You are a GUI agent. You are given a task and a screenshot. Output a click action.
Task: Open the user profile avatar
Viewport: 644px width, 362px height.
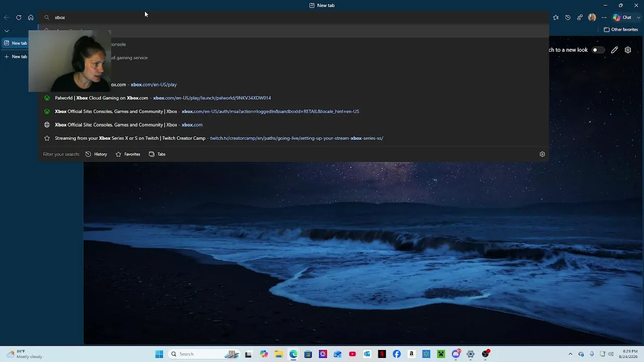[592, 18]
